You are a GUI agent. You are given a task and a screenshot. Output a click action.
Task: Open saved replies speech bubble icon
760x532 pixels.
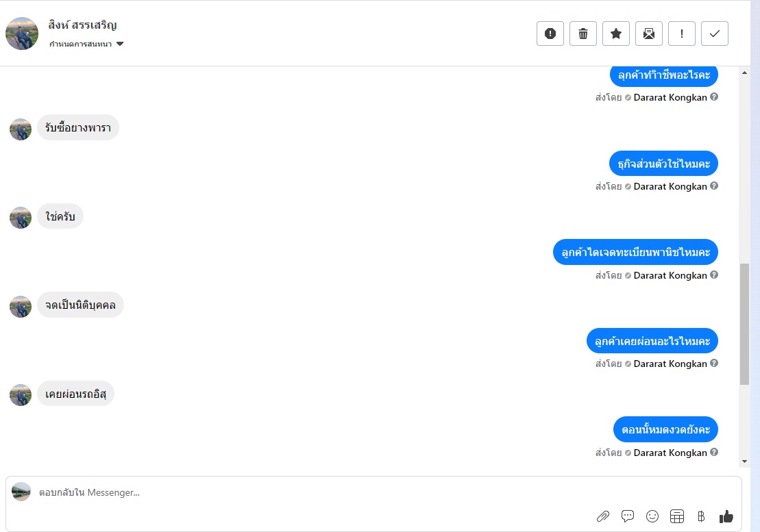click(x=628, y=516)
